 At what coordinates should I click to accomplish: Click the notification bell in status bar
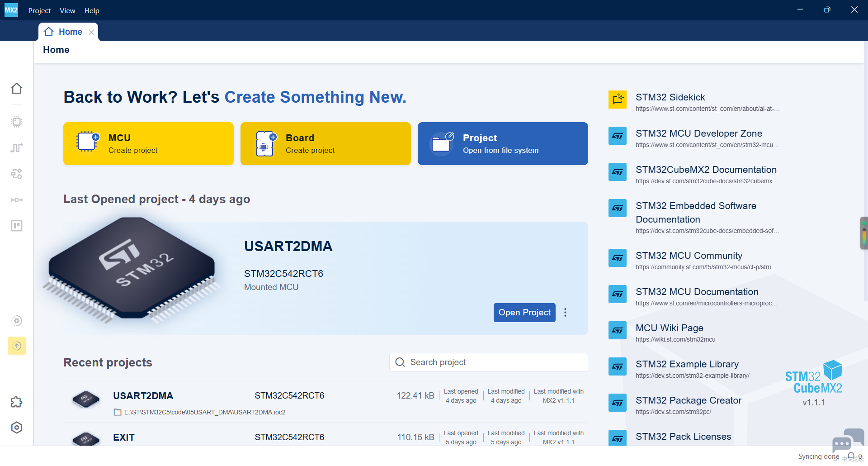click(851, 456)
